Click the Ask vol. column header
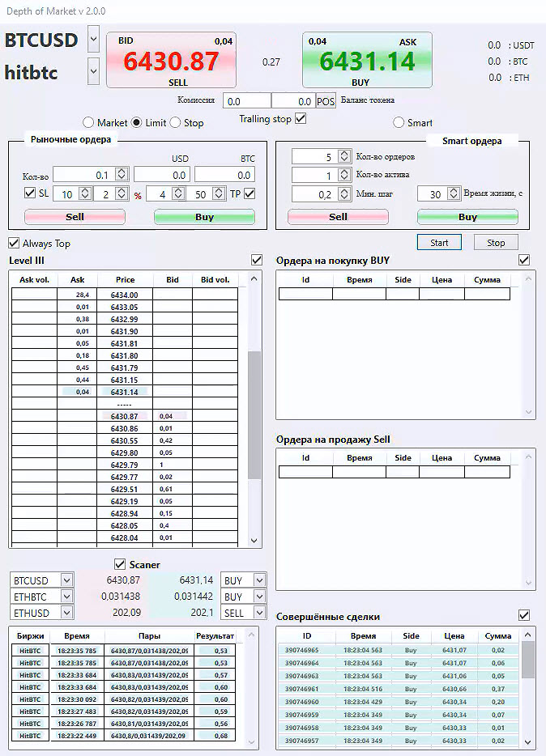Image resolution: width=546 pixels, height=756 pixels. click(34, 279)
